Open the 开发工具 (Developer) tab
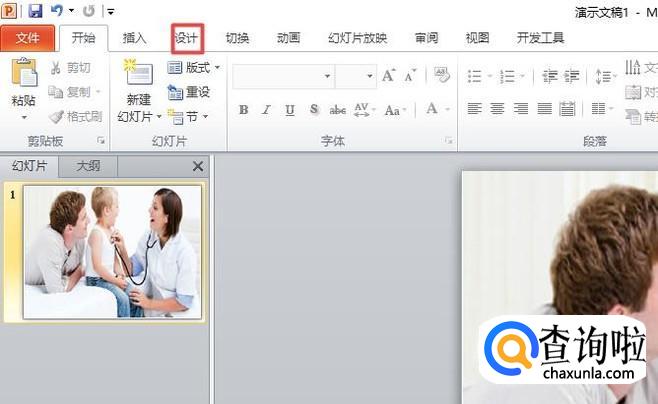658x404 pixels. coord(540,38)
